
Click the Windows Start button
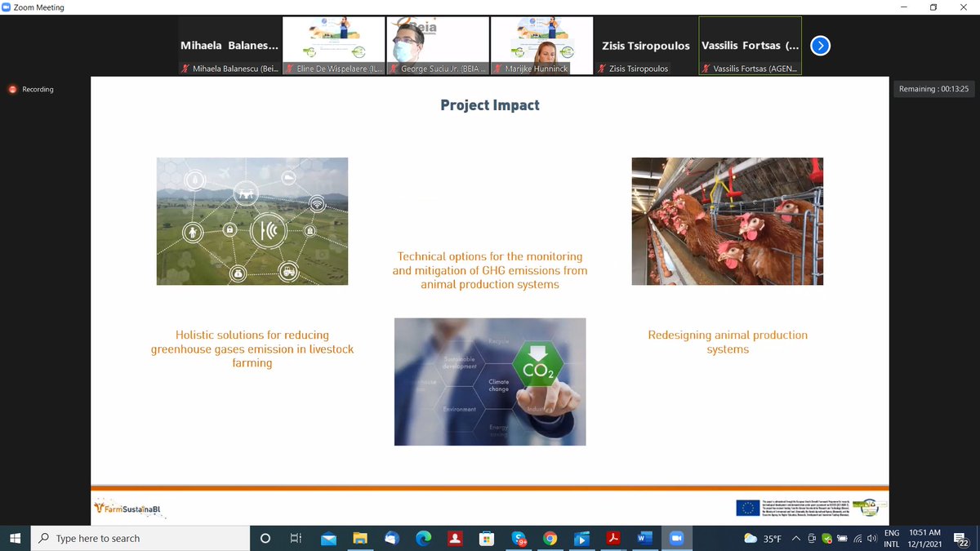pos(16,538)
